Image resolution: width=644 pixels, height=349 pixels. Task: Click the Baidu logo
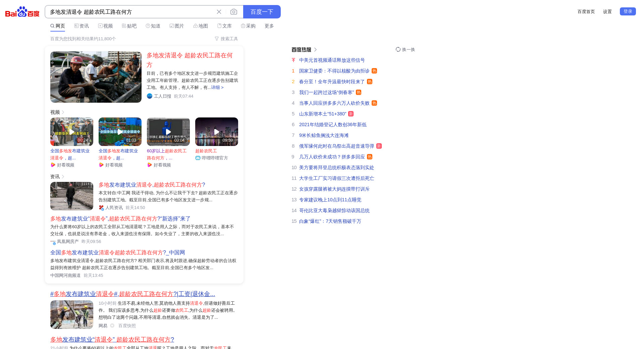click(22, 12)
